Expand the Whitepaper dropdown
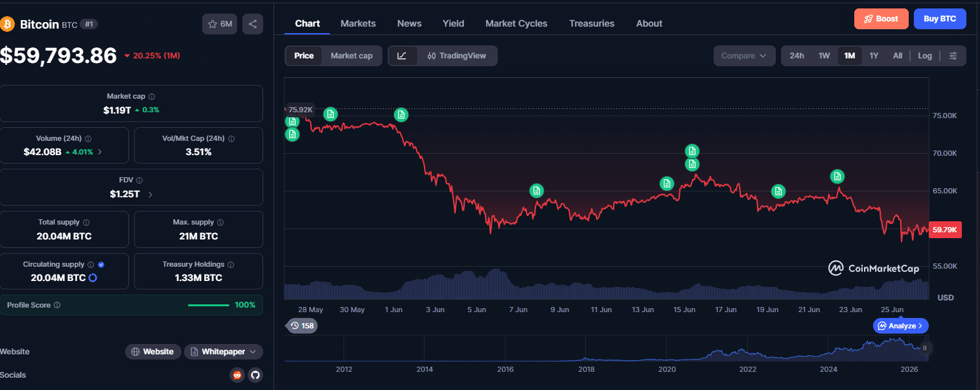Screen dimensions: 980x390 (x=224, y=352)
